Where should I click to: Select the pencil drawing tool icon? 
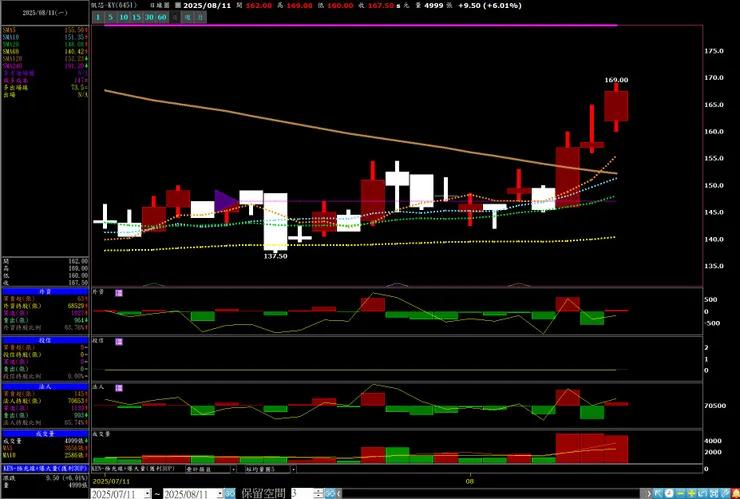pyautogui.click(x=724, y=494)
